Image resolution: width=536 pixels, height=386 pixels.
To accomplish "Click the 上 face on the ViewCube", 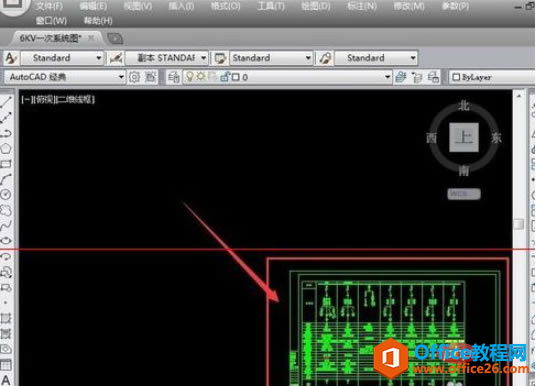I will pyautogui.click(x=464, y=138).
